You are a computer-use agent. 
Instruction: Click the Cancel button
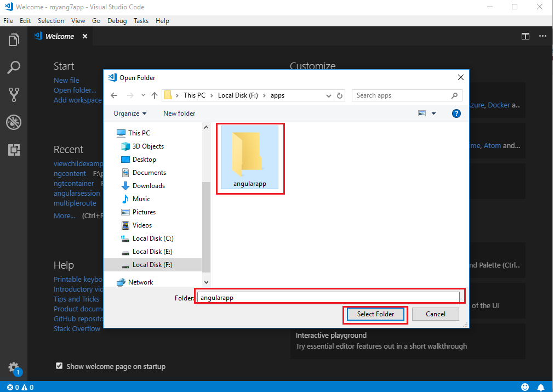click(x=436, y=314)
